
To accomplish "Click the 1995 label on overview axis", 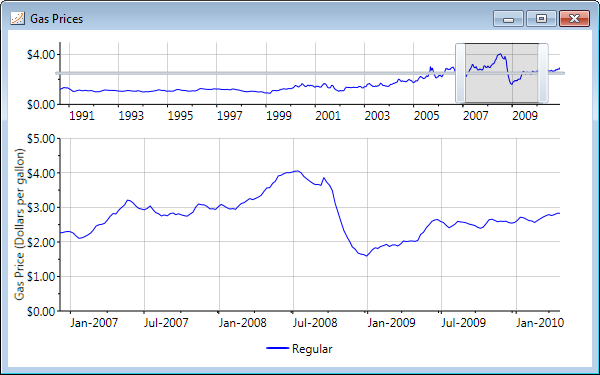I will point(180,116).
